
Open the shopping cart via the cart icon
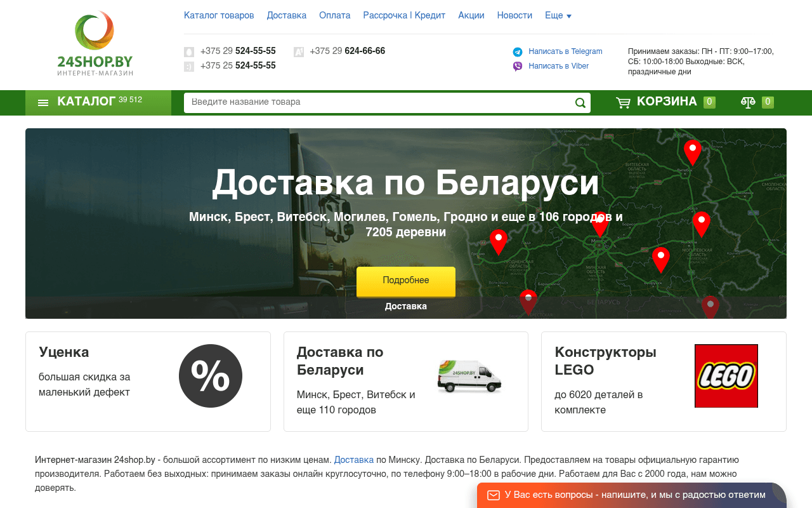tap(624, 102)
